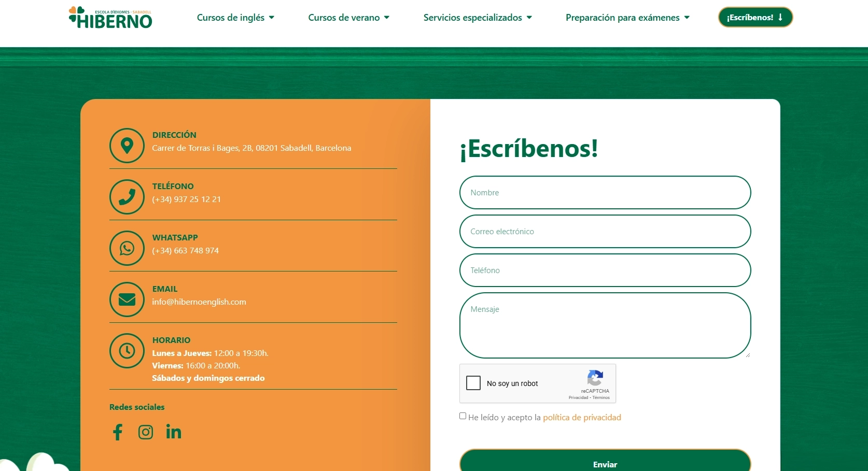Open Preparación para exámenes menu

click(627, 18)
